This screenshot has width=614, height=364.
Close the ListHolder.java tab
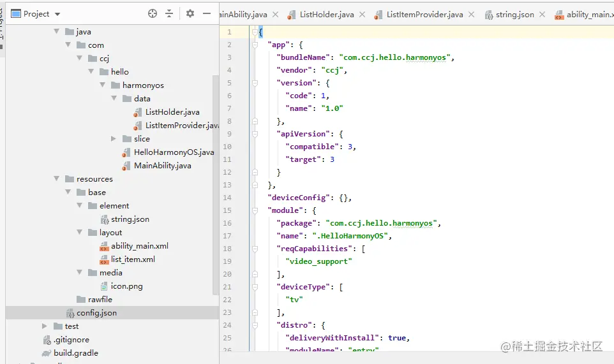click(x=363, y=15)
